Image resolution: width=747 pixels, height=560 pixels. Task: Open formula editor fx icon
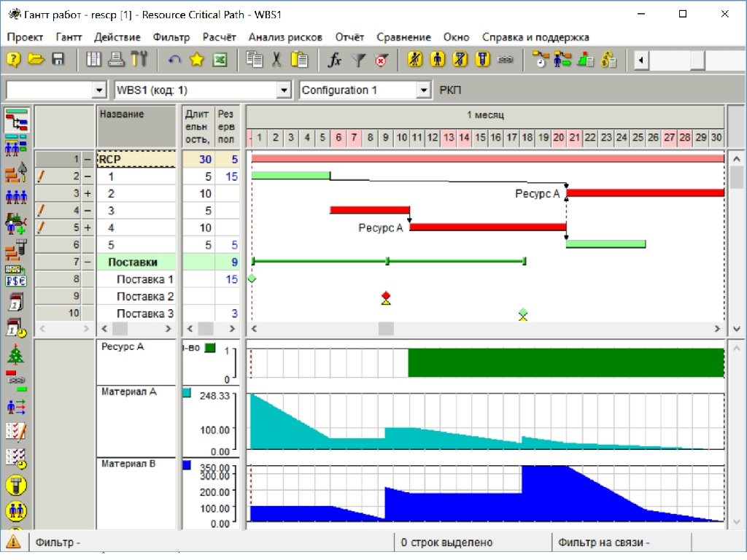[334, 60]
